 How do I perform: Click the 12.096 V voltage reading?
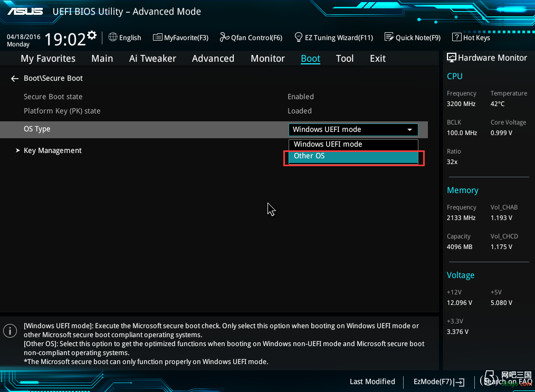(x=460, y=303)
